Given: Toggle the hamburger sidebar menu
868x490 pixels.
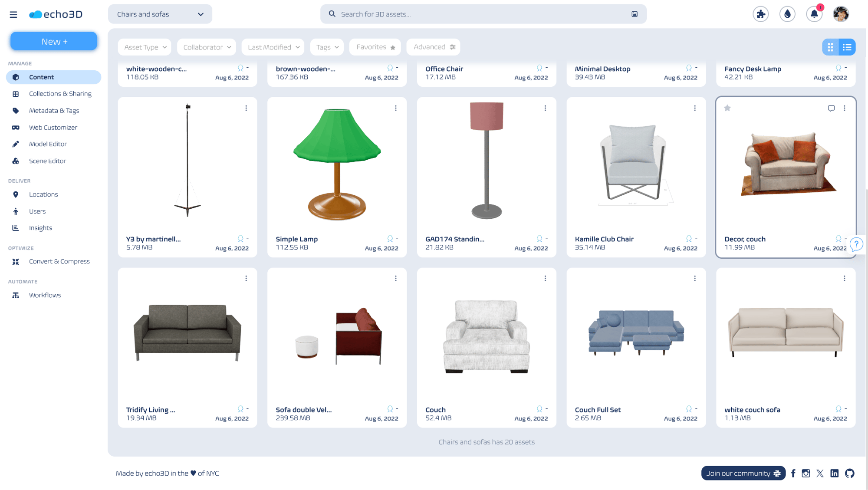Looking at the screenshot, I should [13, 14].
